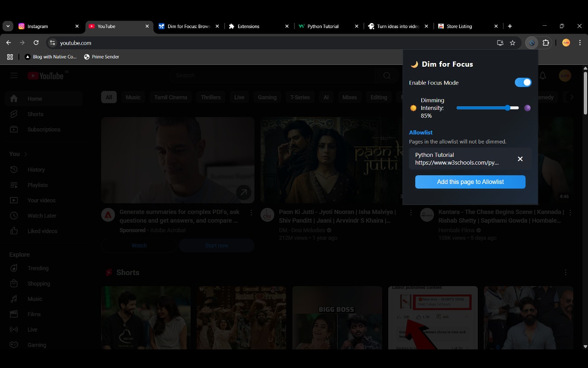The image size is (588, 368).
Task: Click the youtube.com address bar
Action: (x=273, y=43)
